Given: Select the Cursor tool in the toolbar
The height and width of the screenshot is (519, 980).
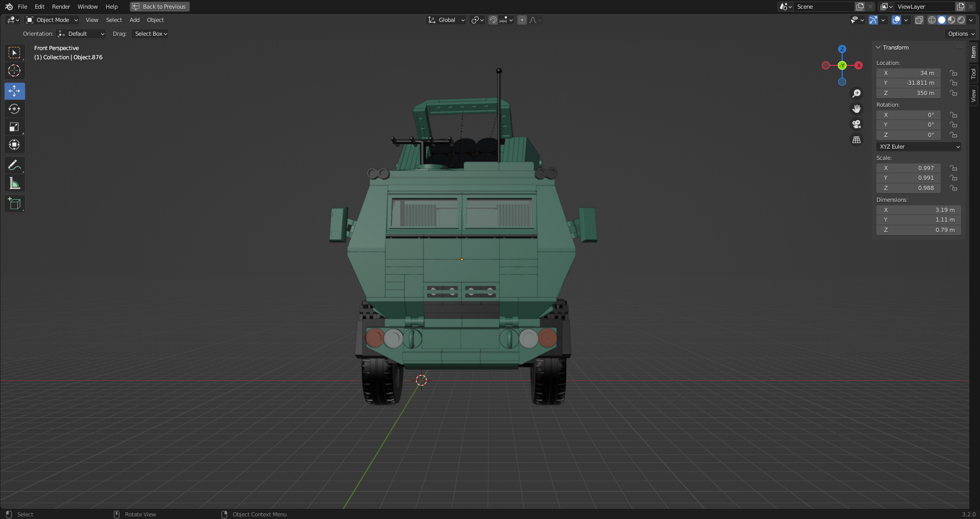Looking at the screenshot, I should (14, 70).
